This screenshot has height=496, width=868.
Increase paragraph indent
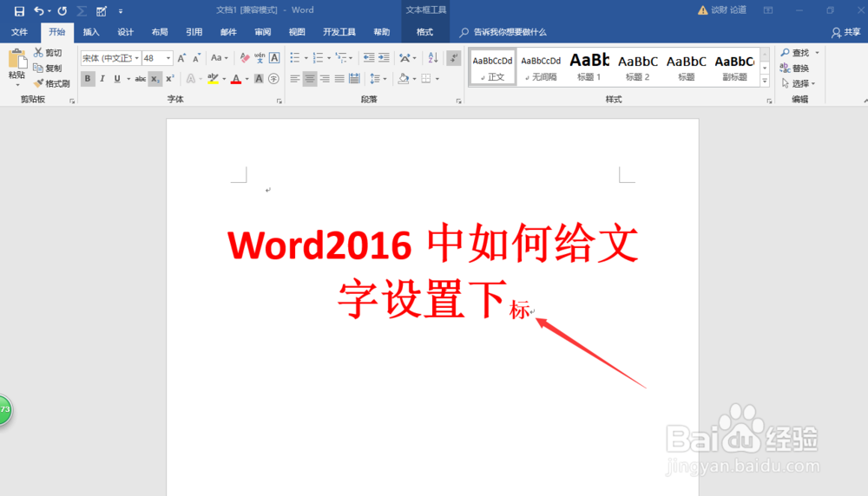pos(384,58)
